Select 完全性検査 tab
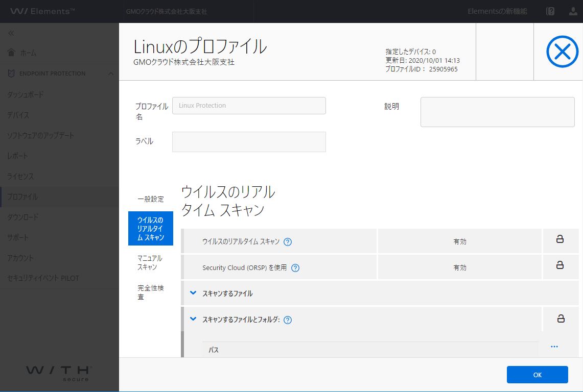This screenshot has height=392, width=583. click(151, 292)
